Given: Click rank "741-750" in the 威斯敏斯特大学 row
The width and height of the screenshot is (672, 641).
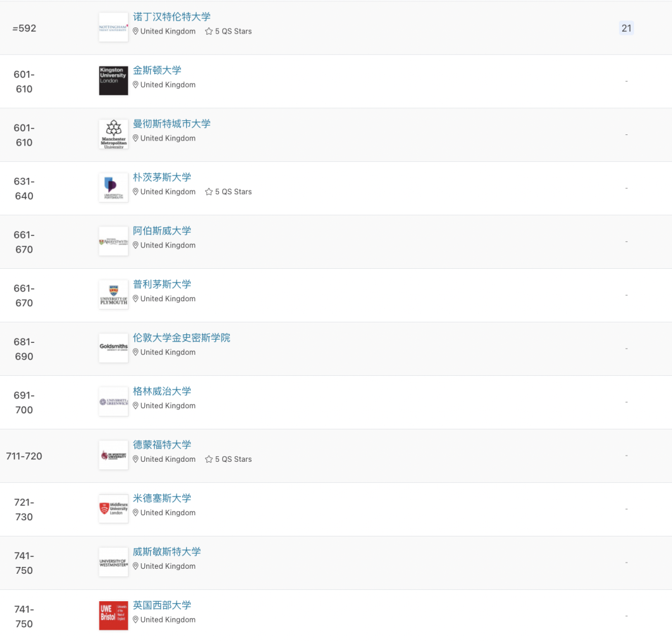Looking at the screenshot, I should point(24,563).
